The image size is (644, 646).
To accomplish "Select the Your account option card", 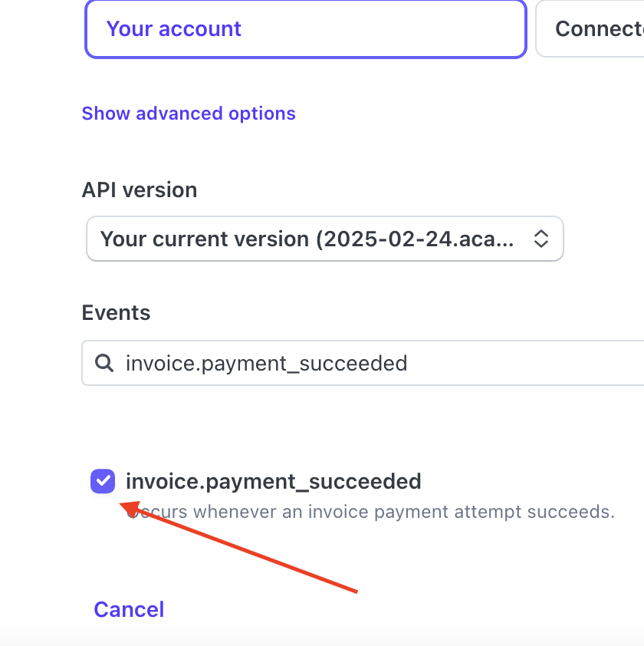I will (305, 29).
